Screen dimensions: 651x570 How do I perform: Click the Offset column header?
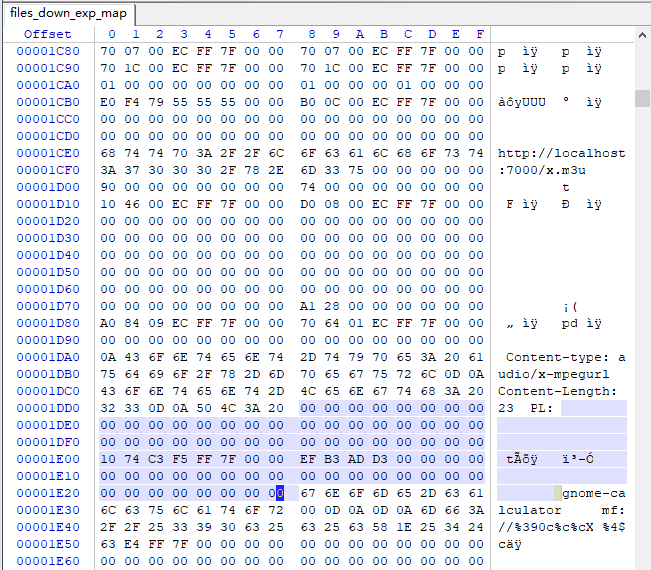tap(47, 34)
